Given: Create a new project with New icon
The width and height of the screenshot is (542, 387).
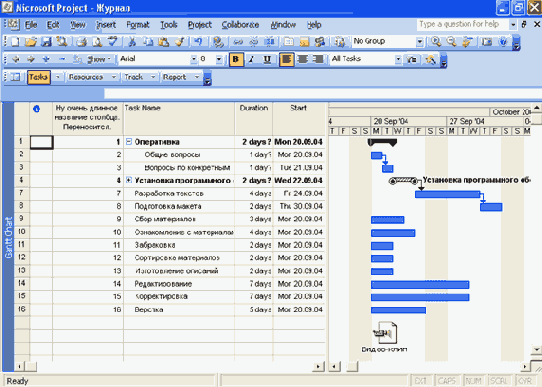Looking at the screenshot, I should [15, 42].
